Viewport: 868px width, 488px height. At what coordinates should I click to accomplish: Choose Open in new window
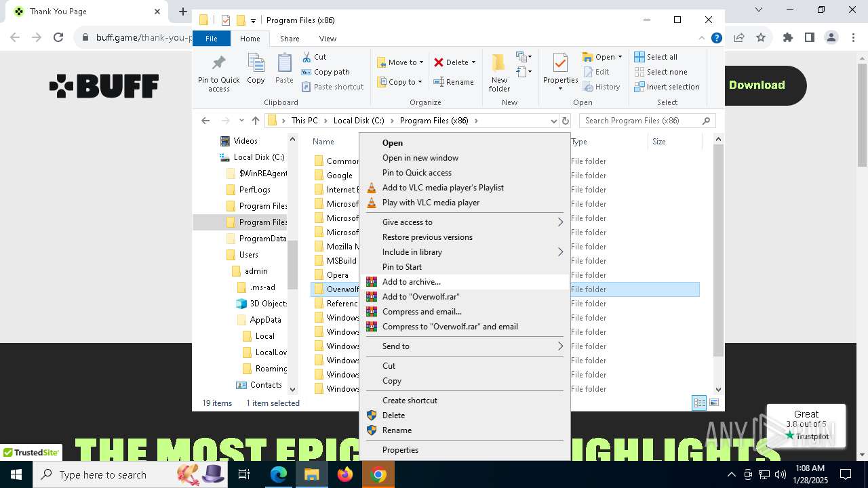click(465, 158)
